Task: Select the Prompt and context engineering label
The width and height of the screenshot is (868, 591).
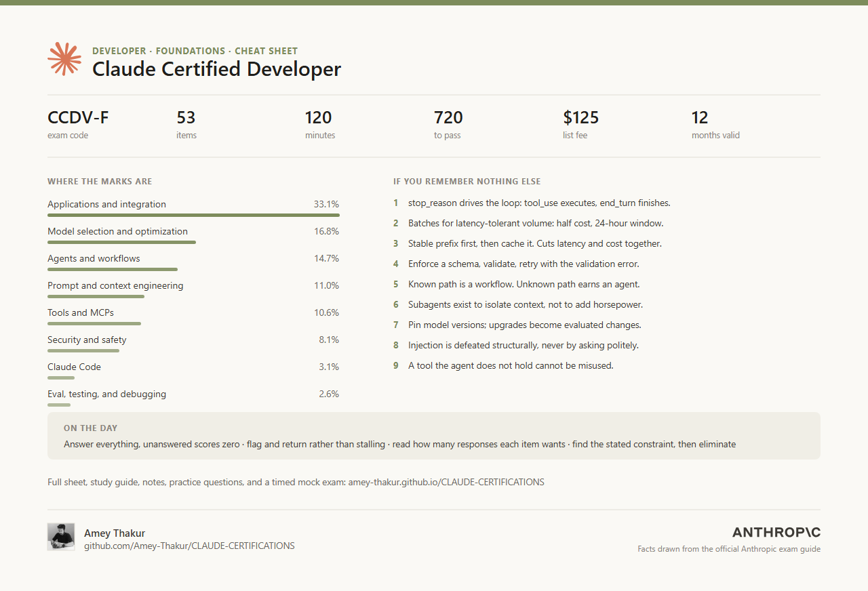Action: 115,285
